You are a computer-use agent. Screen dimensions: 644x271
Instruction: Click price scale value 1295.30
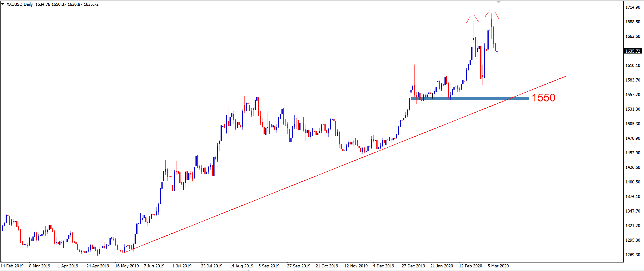pos(633,240)
